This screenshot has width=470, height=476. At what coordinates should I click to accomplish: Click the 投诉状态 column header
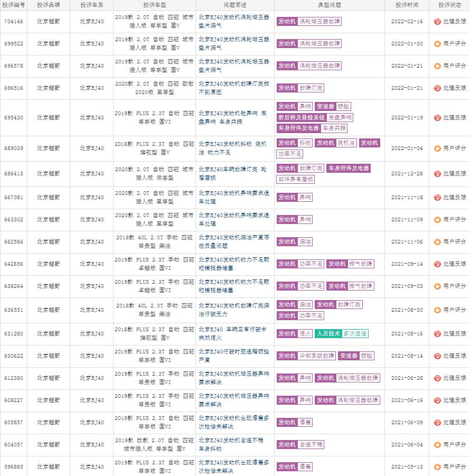click(x=450, y=5)
